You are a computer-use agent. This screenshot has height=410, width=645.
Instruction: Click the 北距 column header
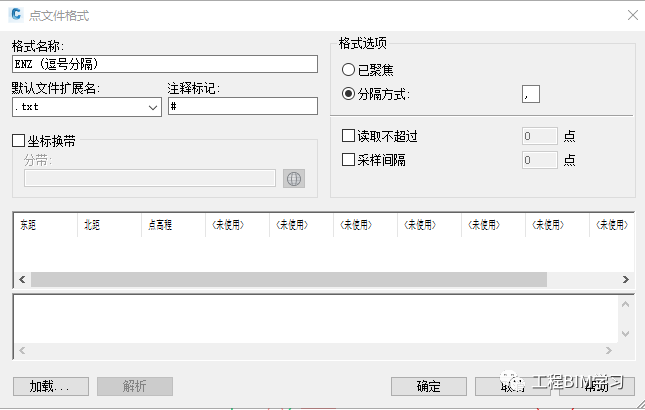[x=109, y=225]
